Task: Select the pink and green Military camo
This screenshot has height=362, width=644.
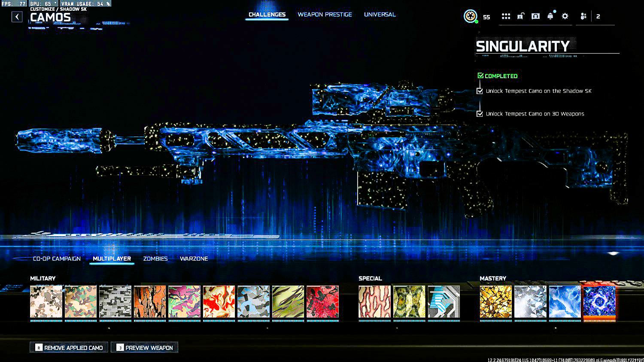Action: 185,302
